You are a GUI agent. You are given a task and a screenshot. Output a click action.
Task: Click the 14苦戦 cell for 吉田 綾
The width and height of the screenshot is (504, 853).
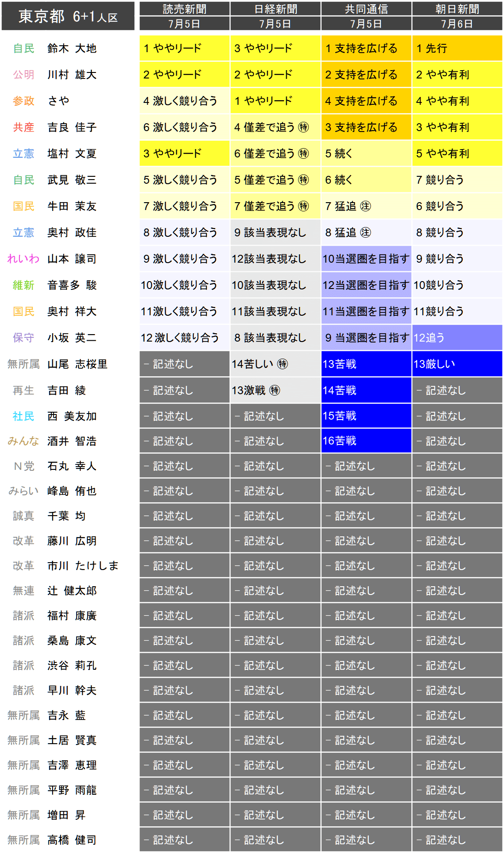tap(366, 390)
